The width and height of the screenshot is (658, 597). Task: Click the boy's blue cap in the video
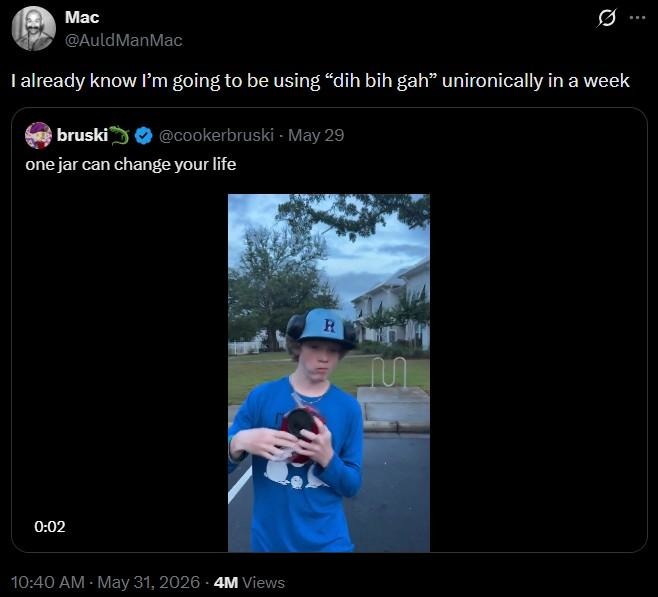pyautogui.click(x=326, y=327)
